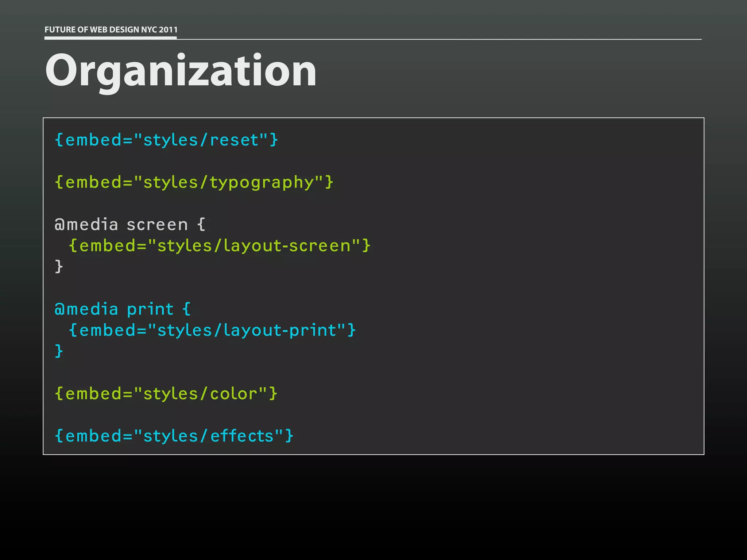This screenshot has height=560, width=747.
Task: Click the word 'reset' in the first line
Action: [x=234, y=140]
